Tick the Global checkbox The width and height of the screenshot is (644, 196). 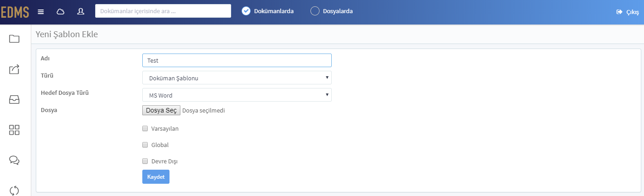[x=145, y=145]
